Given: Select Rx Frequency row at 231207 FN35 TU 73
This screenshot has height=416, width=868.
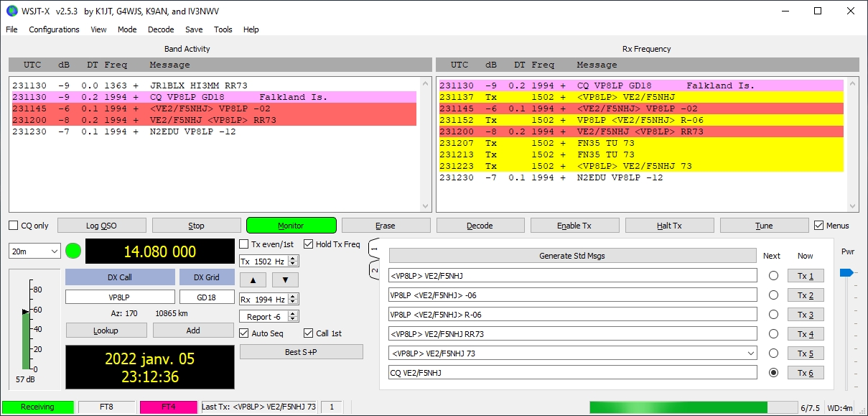Looking at the screenshot, I should [x=641, y=143].
